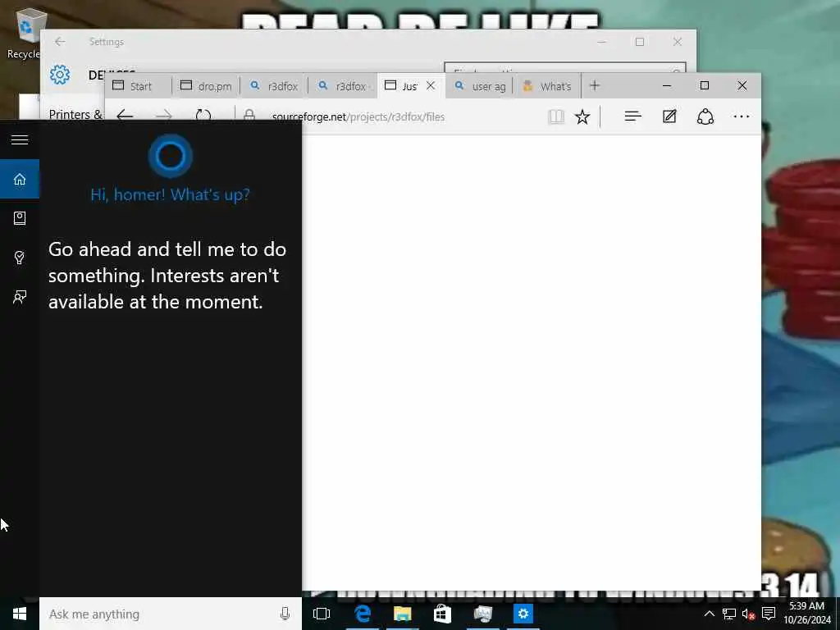Switch to the first r3dfox tab
Image resolution: width=840 pixels, height=630 pixels.
coord(274,86)
